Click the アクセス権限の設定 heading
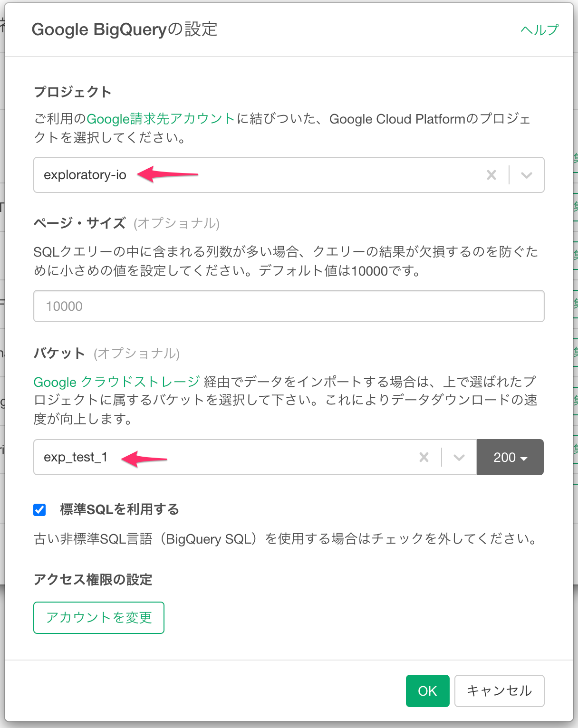 [x=93, y=580]
